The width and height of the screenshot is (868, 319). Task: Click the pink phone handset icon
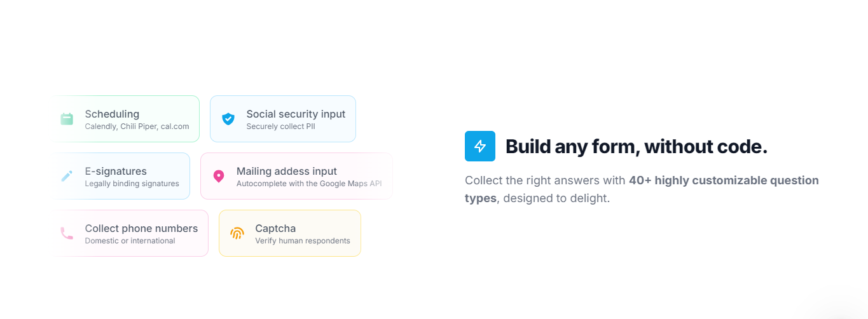(67, 233)
